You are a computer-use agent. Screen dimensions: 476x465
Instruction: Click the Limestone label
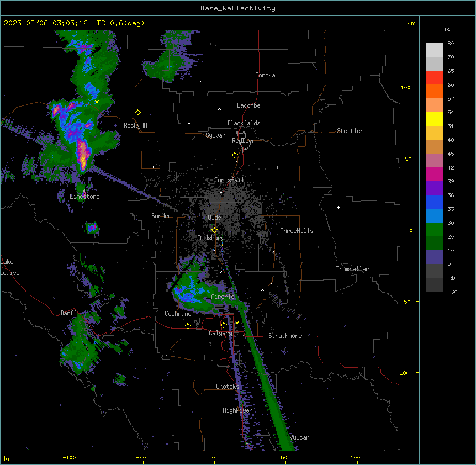[x=84, y=197]
